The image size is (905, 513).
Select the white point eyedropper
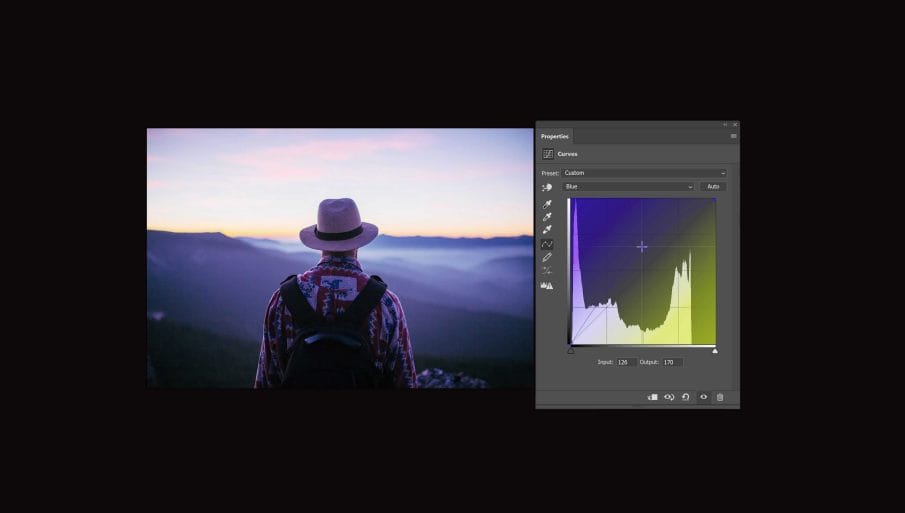(547, 230)
